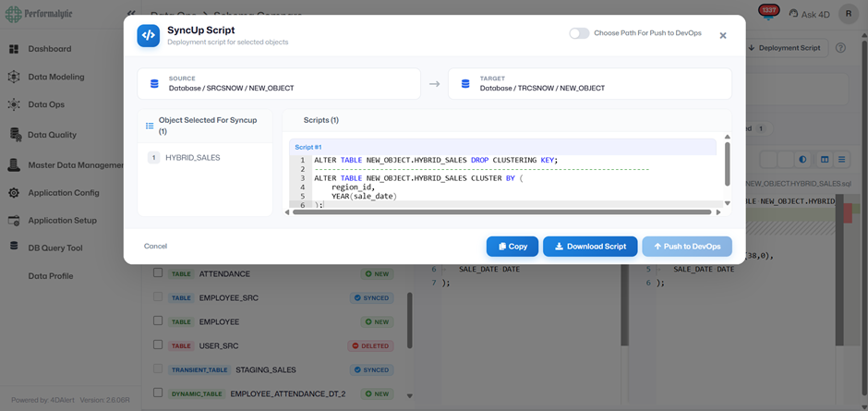Check the EMPLOYEE table checkbox
The image size is (868, 411).
[x=158, y=320]
